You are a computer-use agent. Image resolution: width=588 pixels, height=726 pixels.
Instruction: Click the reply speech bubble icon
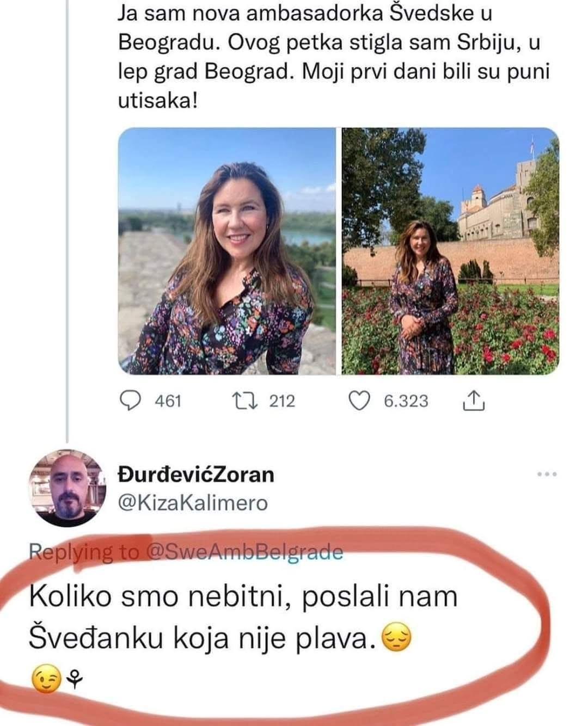click(130, 401)
